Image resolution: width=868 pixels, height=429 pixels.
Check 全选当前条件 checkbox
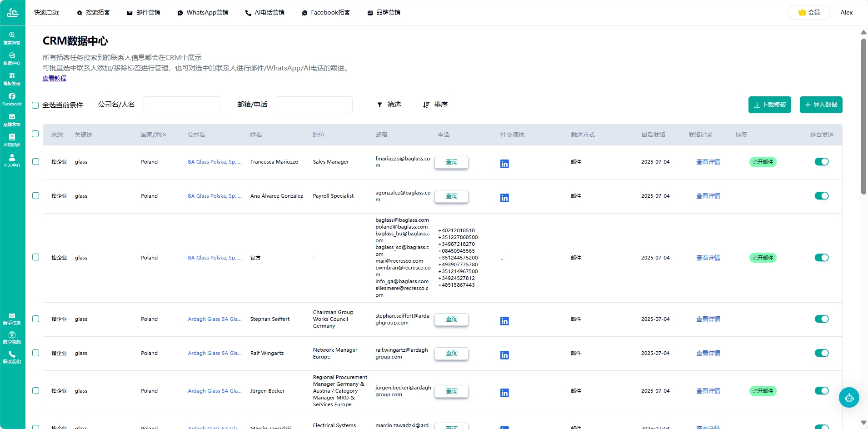pyautogui.click(x=35, y=105)
